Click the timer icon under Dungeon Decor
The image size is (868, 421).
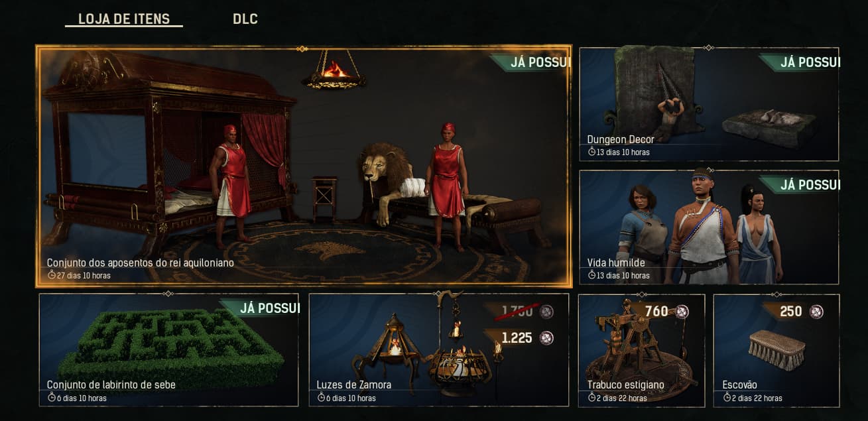[x=592, y=152]
